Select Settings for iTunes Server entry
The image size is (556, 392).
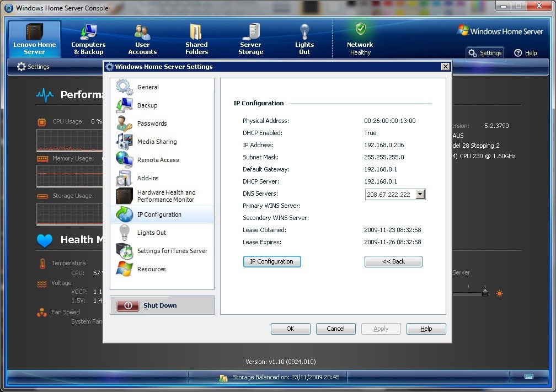pos(162,251)
